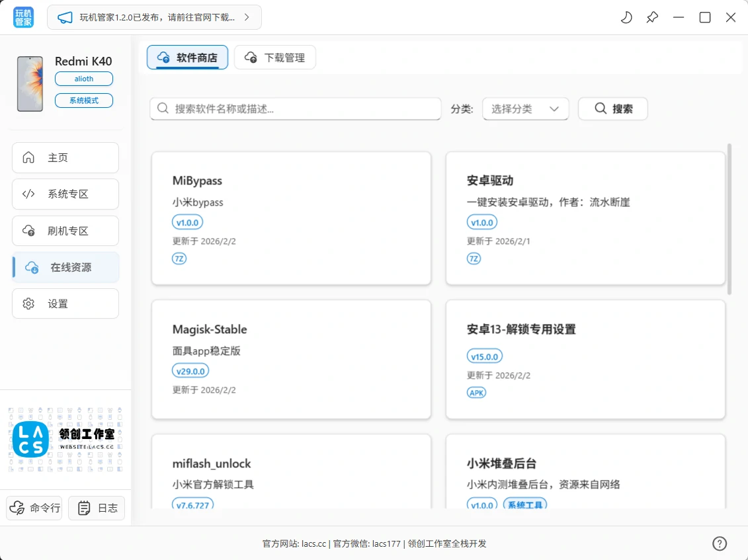
Task: Open the 刷机专区 flashing section
Action: (x=65, y=231)
